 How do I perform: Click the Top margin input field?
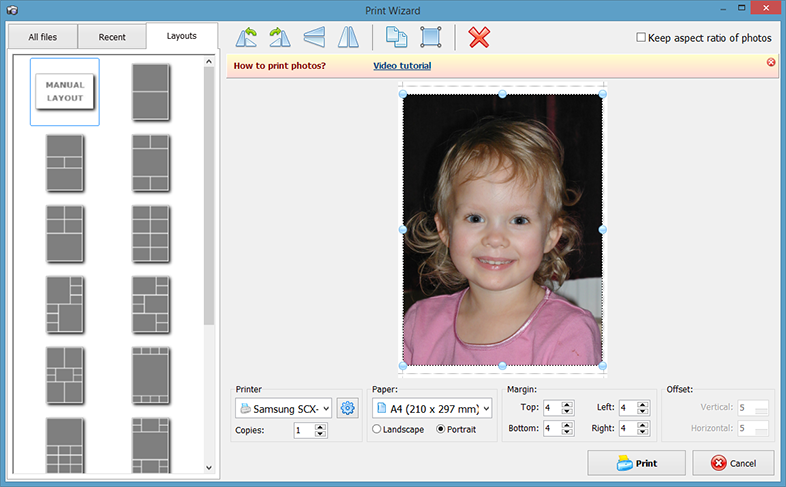click(x=552, y=408)
